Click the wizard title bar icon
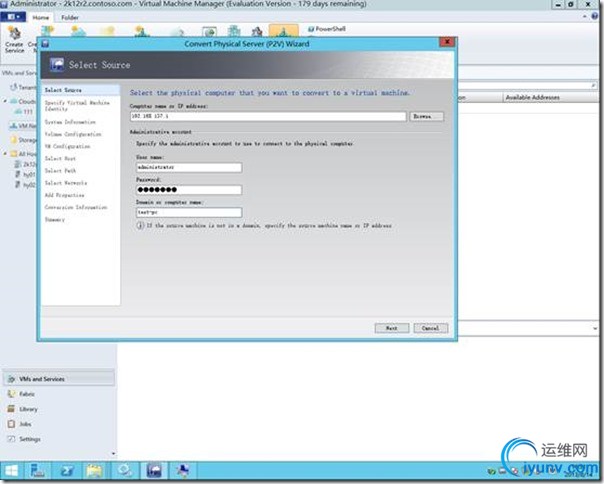 pyautogui.click(x=45, y=44)
